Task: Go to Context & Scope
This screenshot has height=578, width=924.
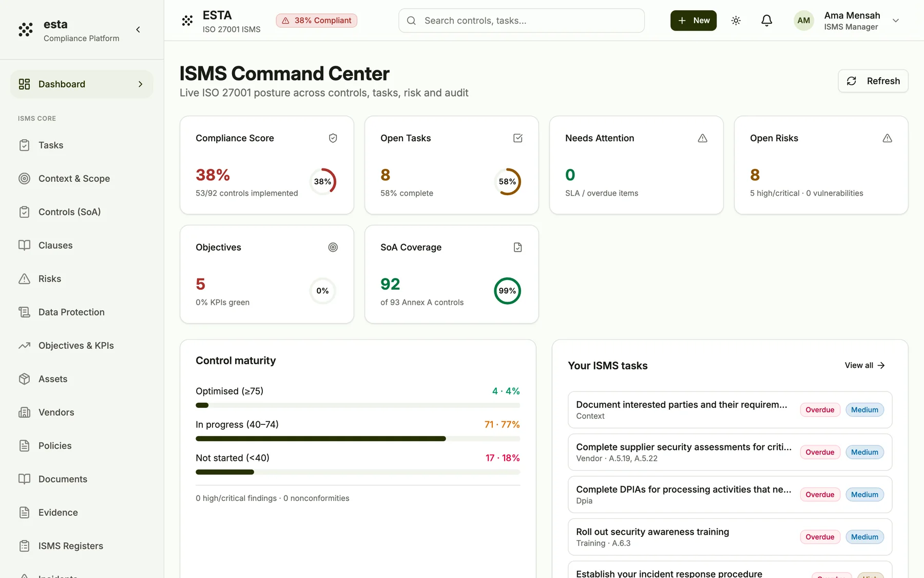Action: point(82,179)
